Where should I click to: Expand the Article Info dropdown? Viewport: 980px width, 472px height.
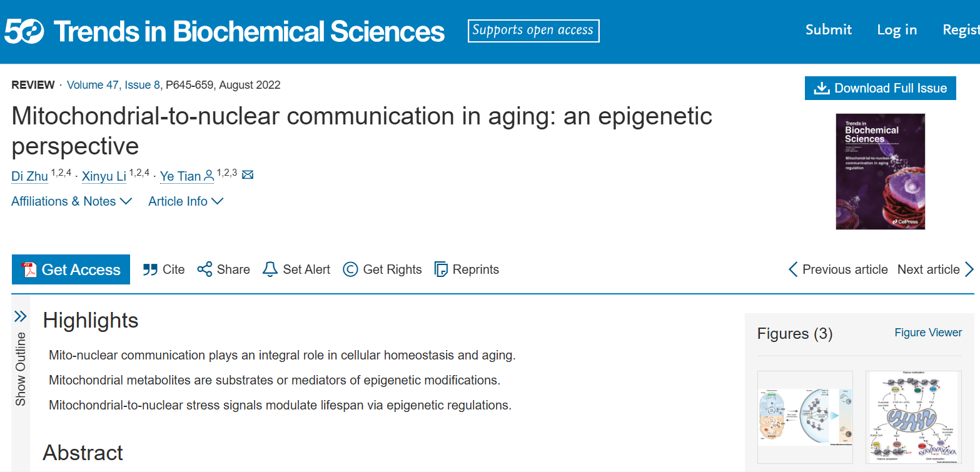[185, 201]
